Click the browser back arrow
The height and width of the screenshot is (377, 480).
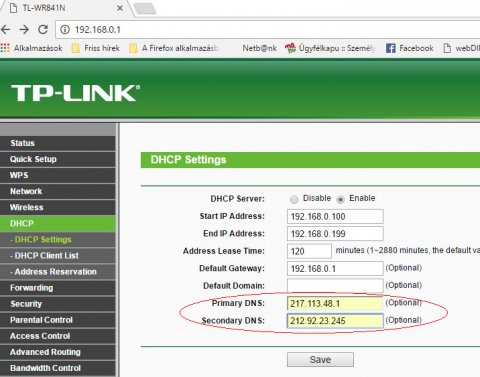click(5, 30)
